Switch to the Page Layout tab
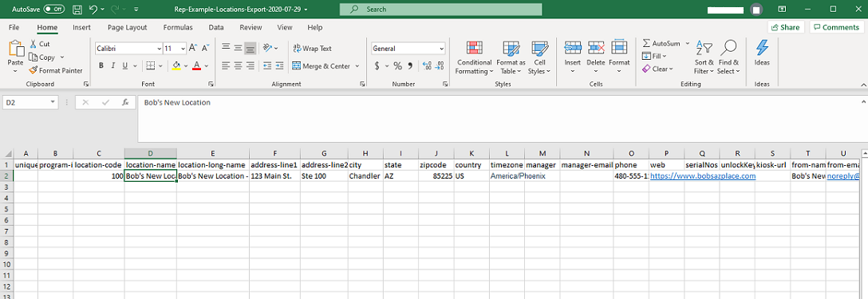The height and width of the screenshot is (299, 868). (128, 27)
